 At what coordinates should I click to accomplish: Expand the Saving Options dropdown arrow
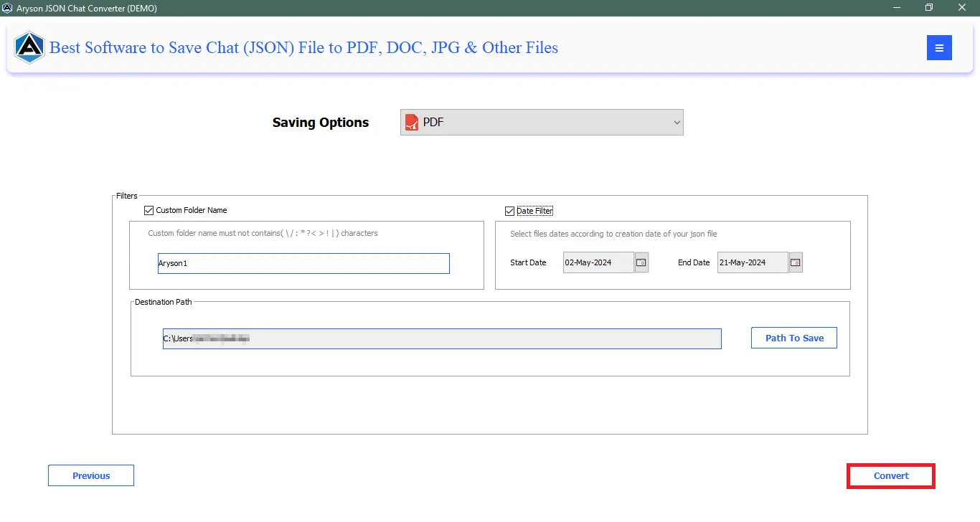pos(677,123)
